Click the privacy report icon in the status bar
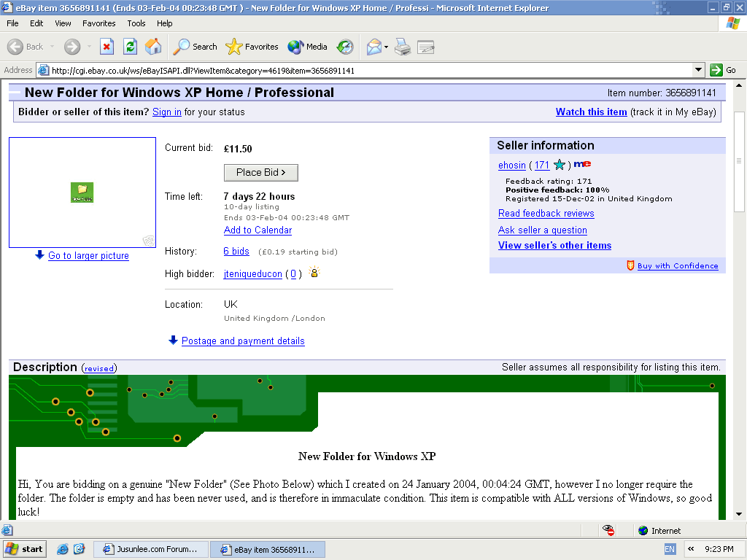 608,530
